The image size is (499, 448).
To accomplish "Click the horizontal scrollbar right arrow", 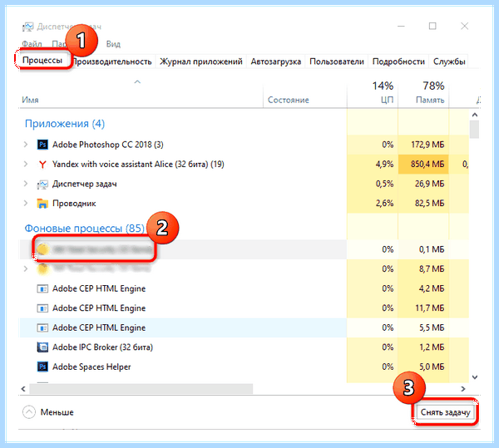I will [463, 388].
